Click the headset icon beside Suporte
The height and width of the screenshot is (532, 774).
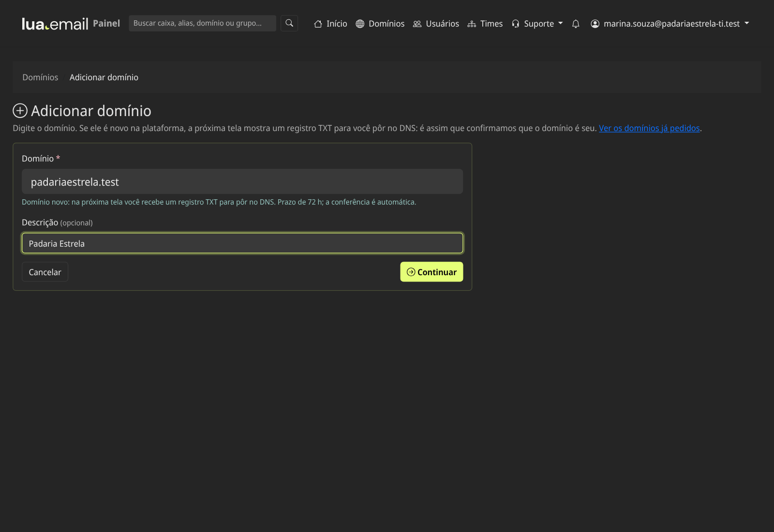(x=516, y=24)
